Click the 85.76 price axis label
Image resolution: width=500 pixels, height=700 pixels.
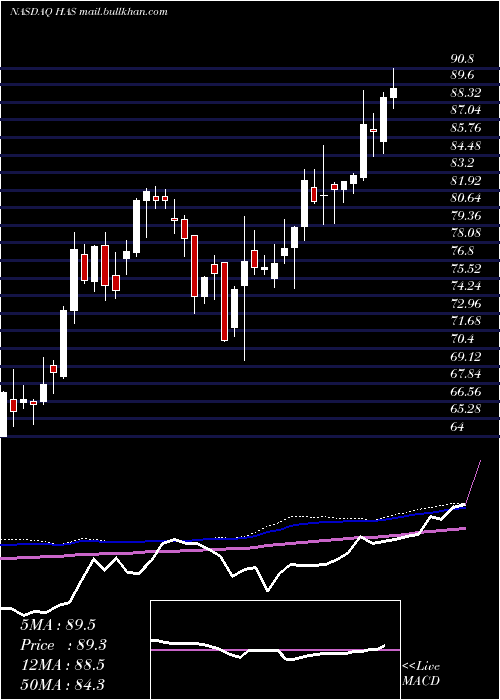(466, 128)
